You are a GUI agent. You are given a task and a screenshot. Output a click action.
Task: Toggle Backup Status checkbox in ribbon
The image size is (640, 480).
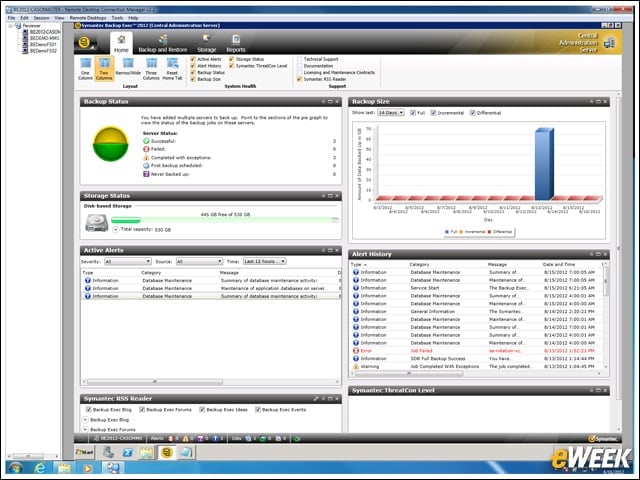(x=193, y=72)
